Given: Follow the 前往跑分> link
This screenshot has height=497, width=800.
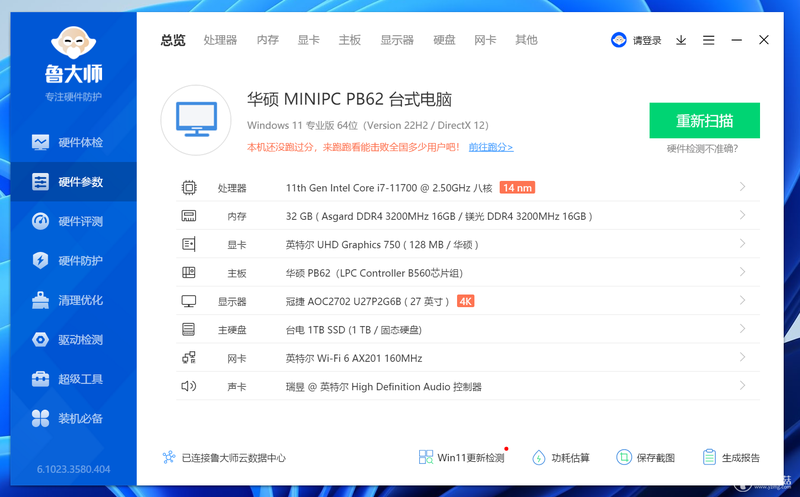Looking at the screenshot, I should coord(491,147).
